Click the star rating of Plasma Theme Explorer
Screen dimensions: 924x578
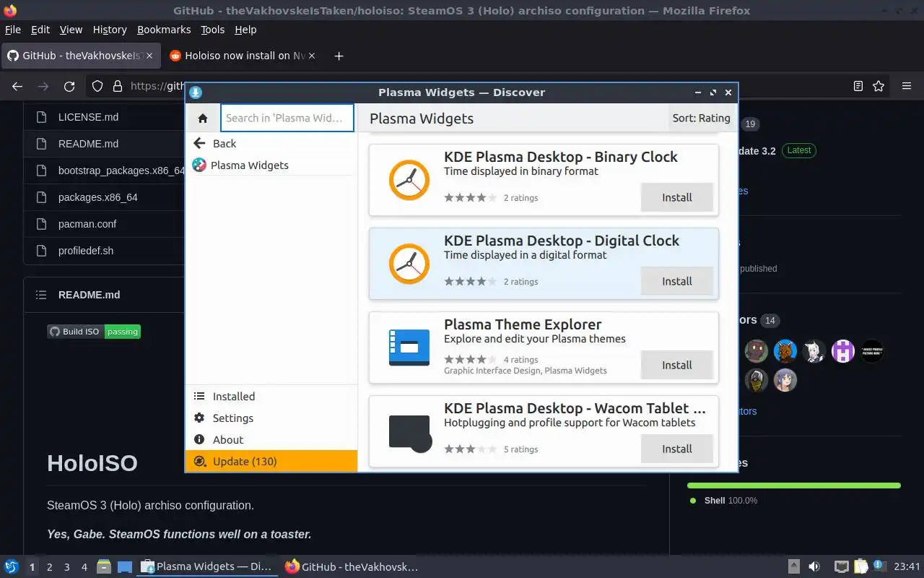point(471,359)
